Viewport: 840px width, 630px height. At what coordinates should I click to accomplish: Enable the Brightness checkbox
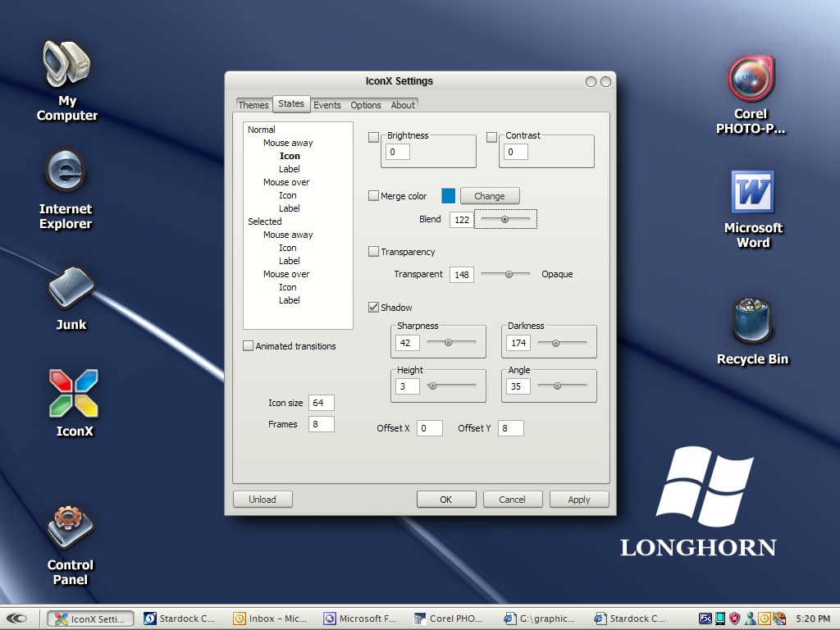coord(374,137)
